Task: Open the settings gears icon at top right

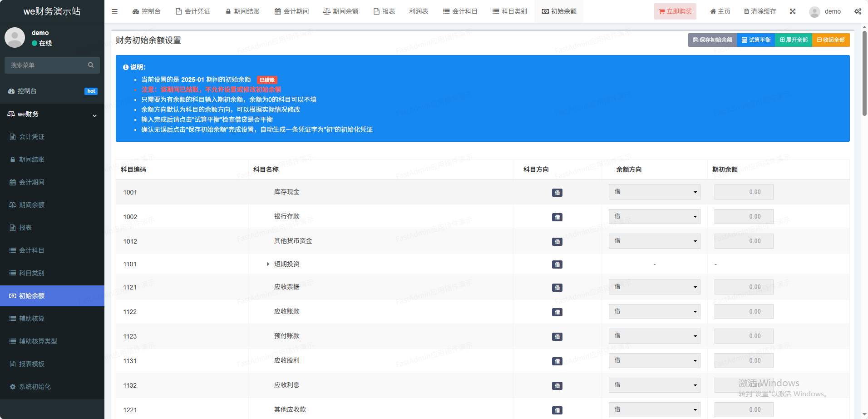Action: pos(858,11)
